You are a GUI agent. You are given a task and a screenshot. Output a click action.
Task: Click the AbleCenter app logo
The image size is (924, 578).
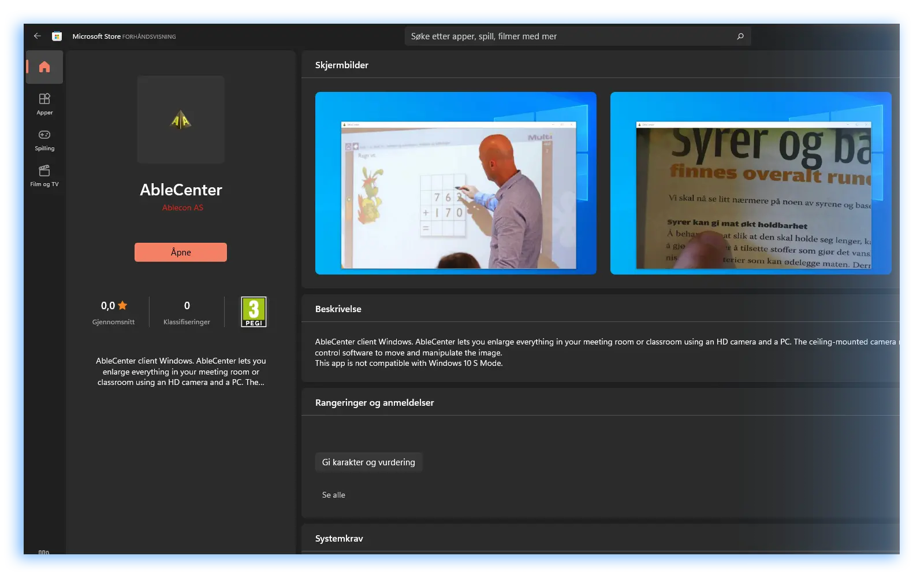tap(181, 120)
